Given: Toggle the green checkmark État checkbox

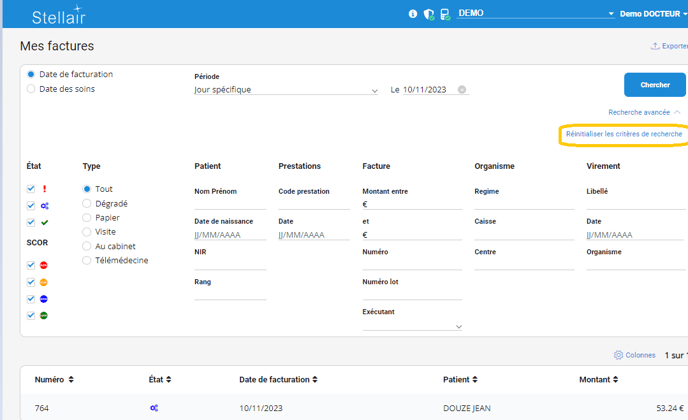Looking at the screenshot, I should (31, 222).
